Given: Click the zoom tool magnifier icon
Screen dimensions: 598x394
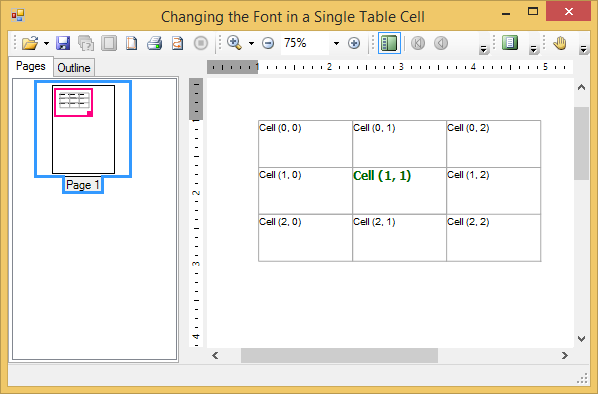Looking at the screenshot, I should [235, 43].
